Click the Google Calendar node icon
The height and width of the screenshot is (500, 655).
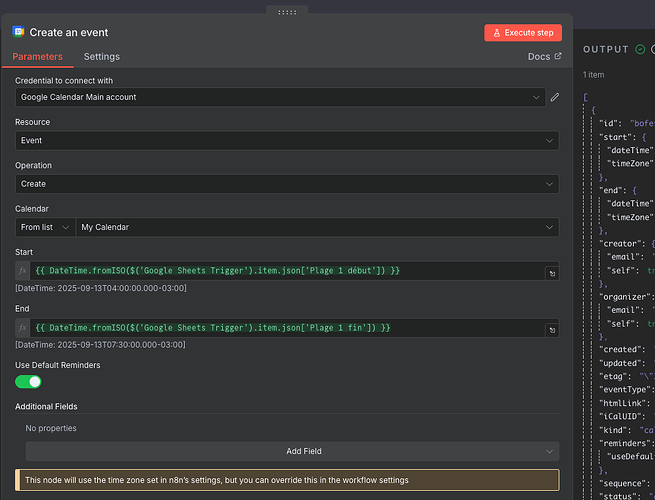coord(19,32)
